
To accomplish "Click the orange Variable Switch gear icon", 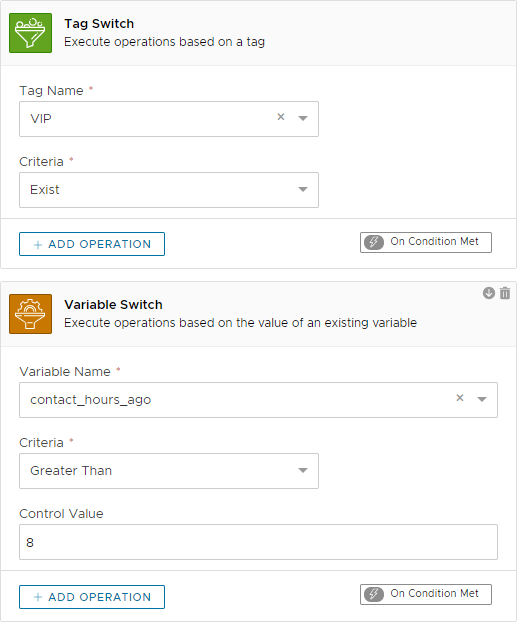I will 31,314.
